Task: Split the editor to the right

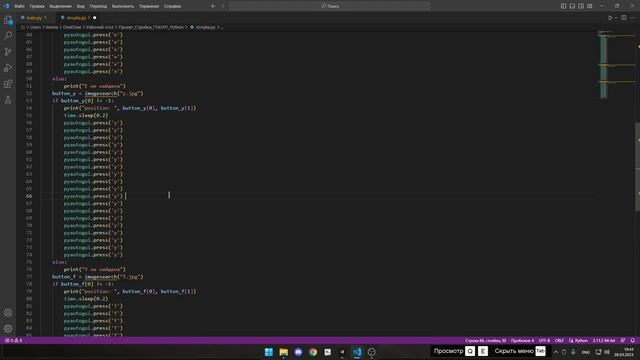Action: 624,18
